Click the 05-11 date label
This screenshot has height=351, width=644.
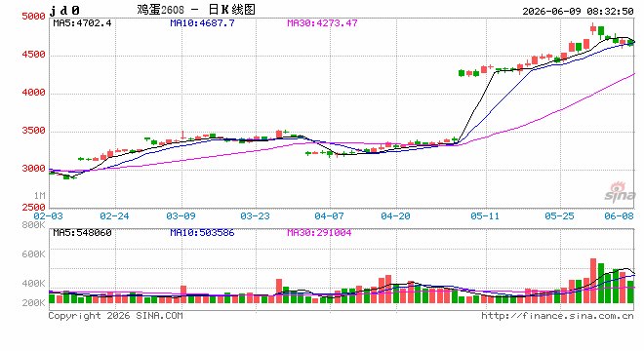click(485, 215)
